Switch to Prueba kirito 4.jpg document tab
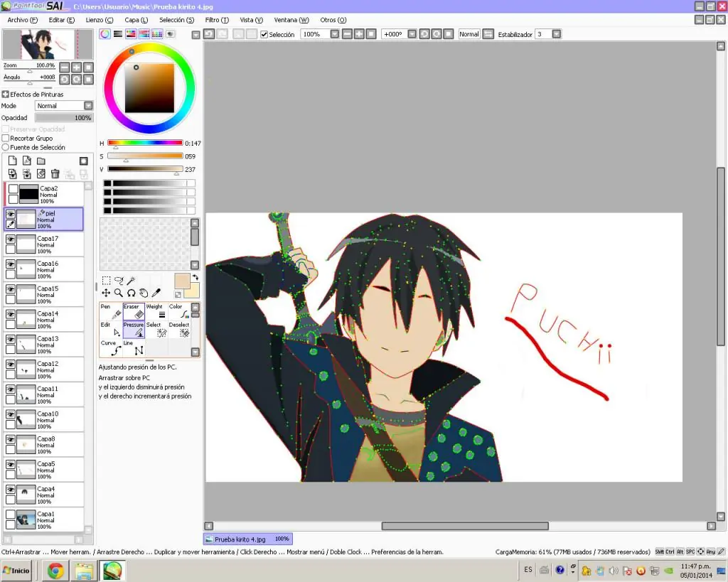728x582 pixels. tap(248, 539)
